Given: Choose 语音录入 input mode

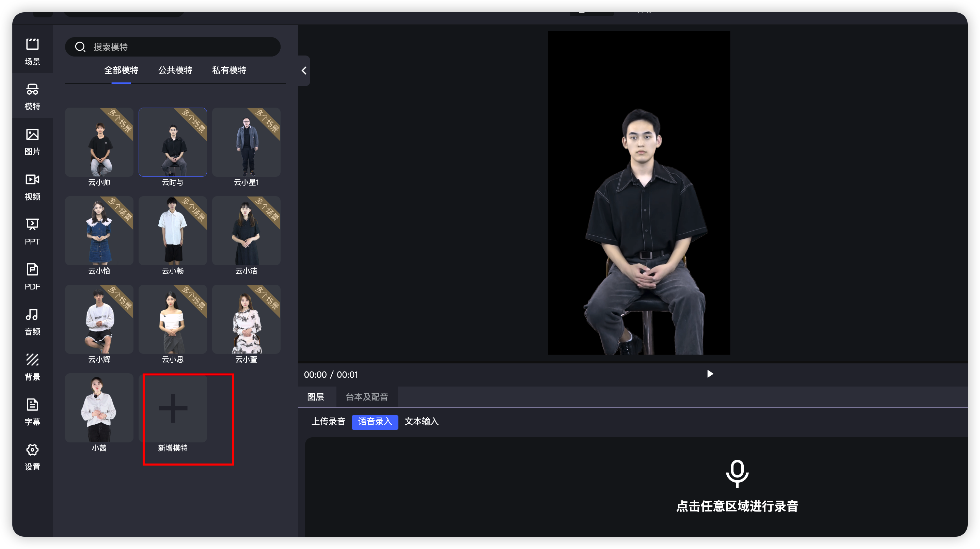Looking at the screenshot, I should 375,422.
